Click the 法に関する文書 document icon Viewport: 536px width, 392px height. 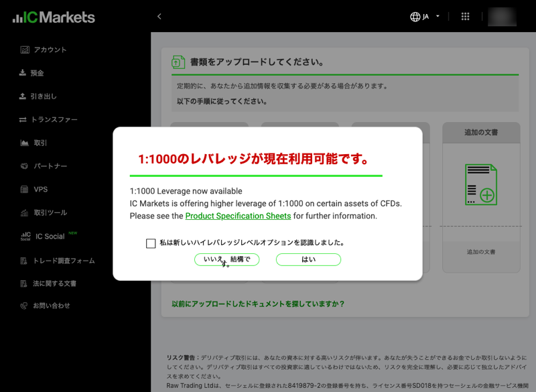point(23,283)
